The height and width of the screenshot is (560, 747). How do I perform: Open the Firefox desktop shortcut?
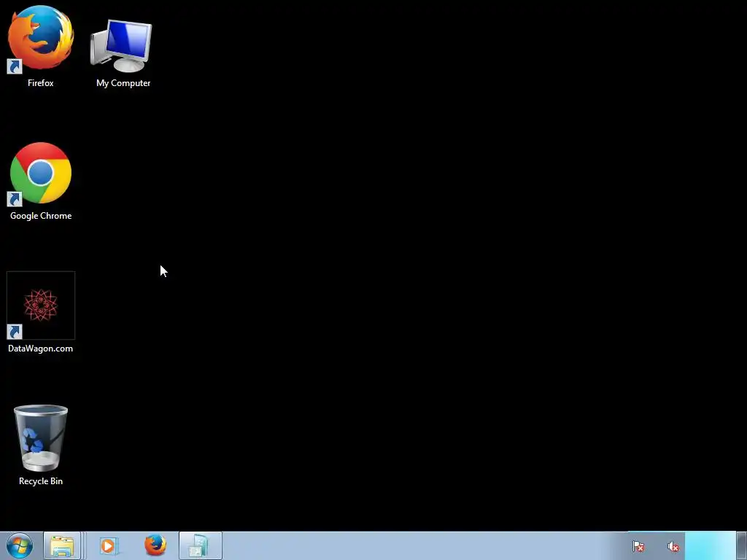(x=41, y=38)
